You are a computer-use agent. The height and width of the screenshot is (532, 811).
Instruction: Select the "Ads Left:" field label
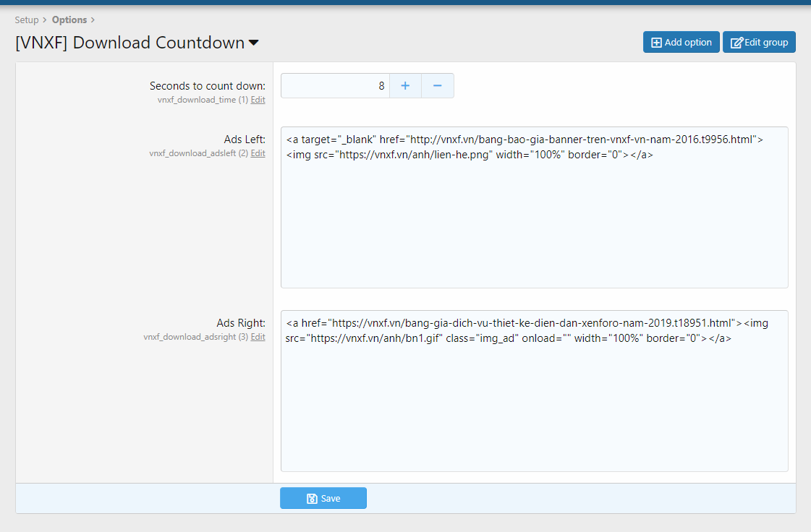(245, 140)
